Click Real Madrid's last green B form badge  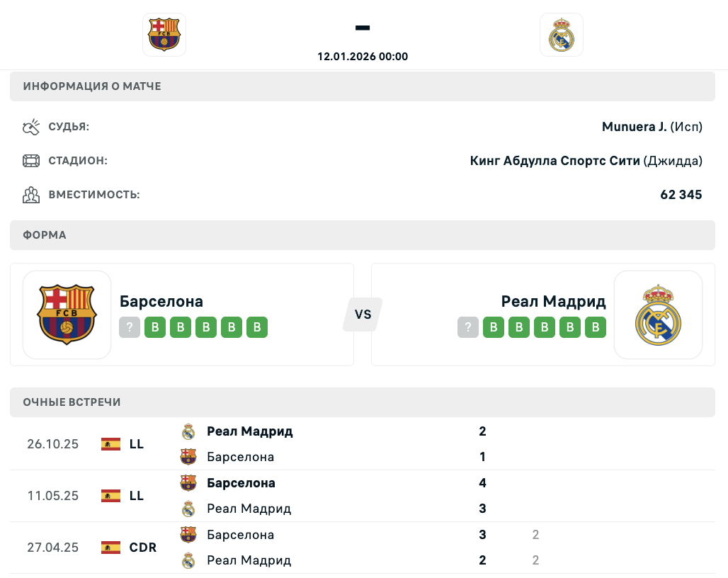[x=596, y=327]
